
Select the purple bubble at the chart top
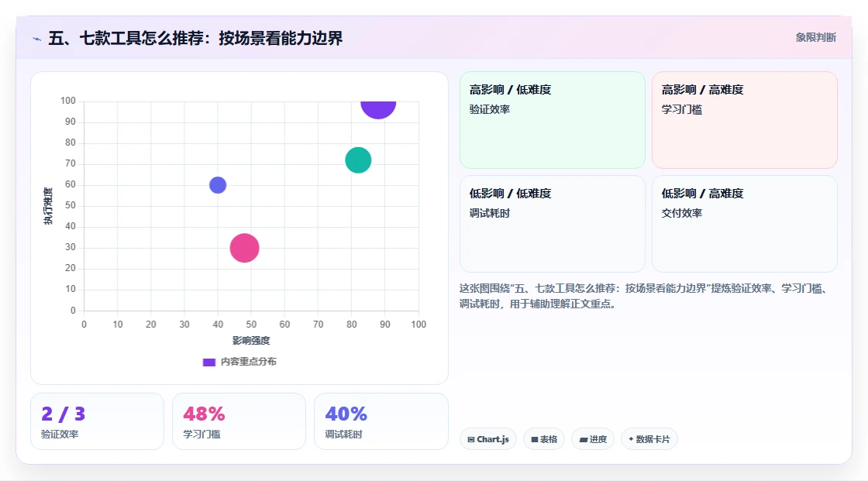click(378, 109)
